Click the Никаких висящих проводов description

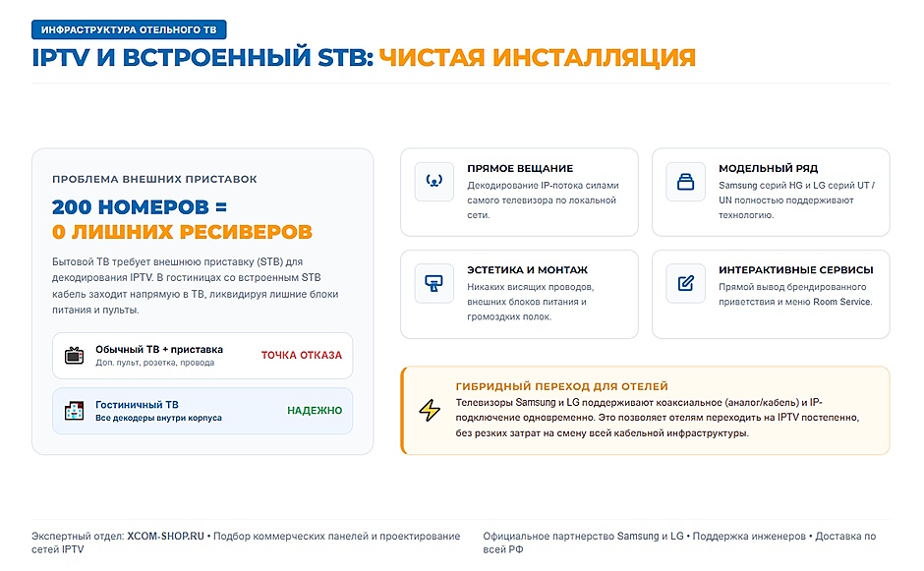point(531,302)
